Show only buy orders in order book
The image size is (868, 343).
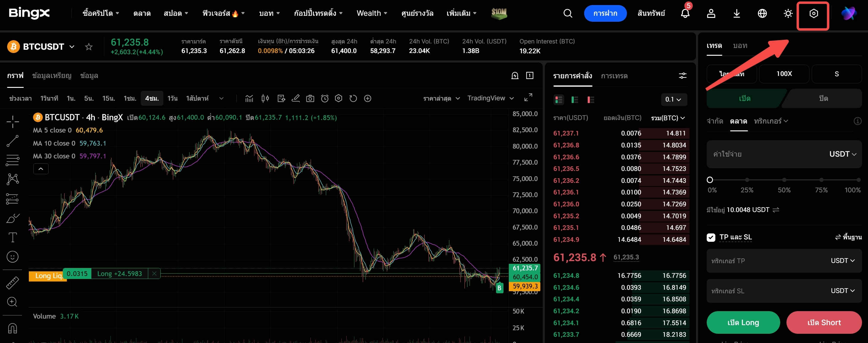point(575,99)
